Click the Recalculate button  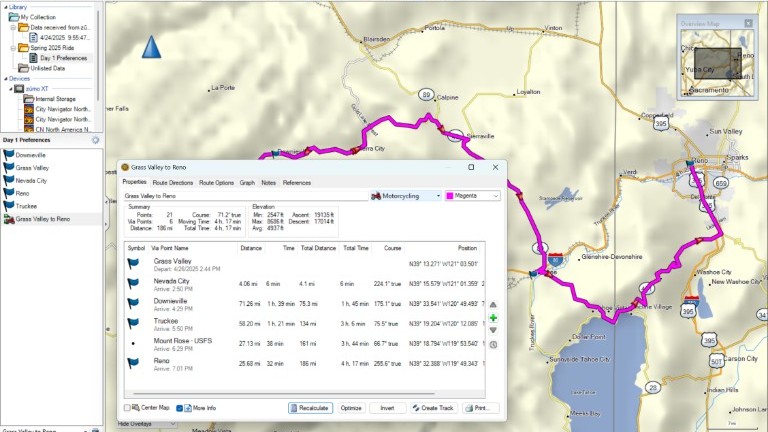311,408
